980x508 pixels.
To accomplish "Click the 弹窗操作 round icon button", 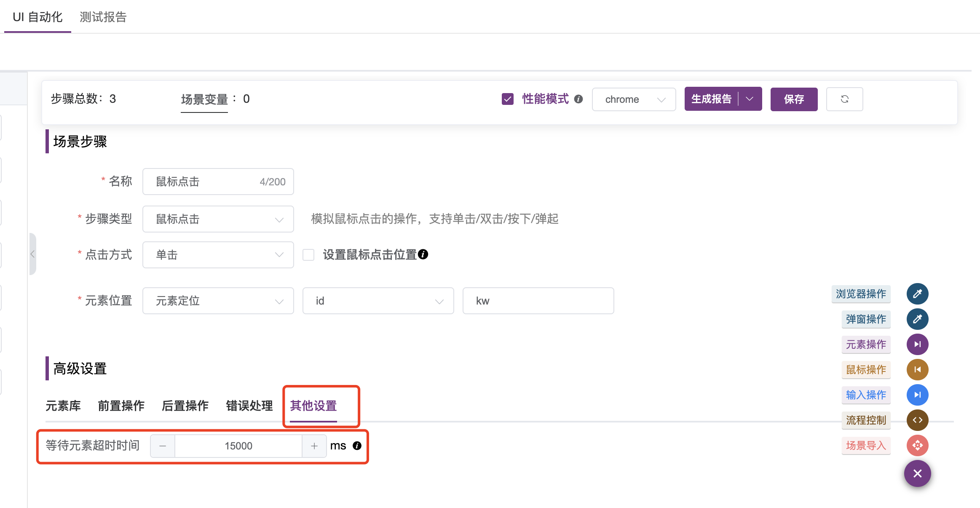I will pos(917,319).
